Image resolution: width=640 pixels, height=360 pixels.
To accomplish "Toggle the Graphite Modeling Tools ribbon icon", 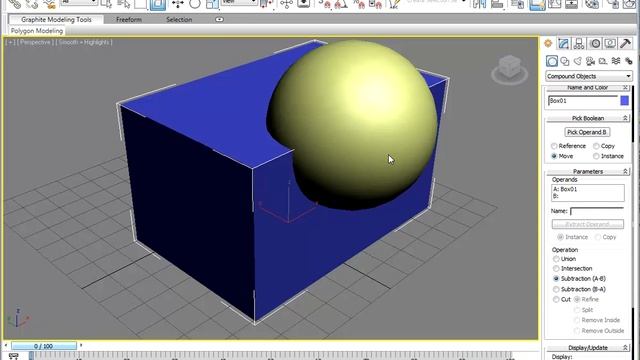I will point(537,4).
